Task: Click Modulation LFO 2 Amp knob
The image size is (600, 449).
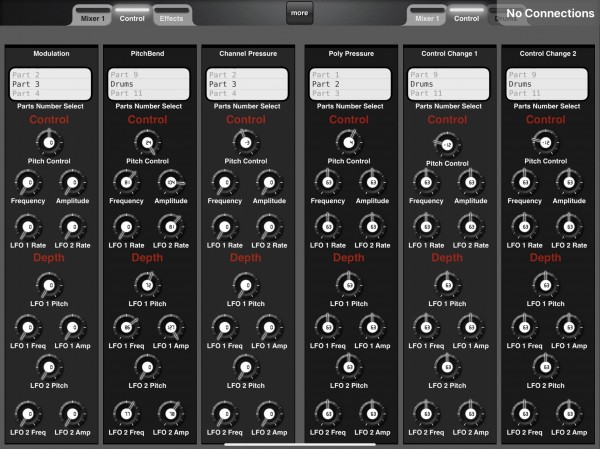Action: [72, 414]
